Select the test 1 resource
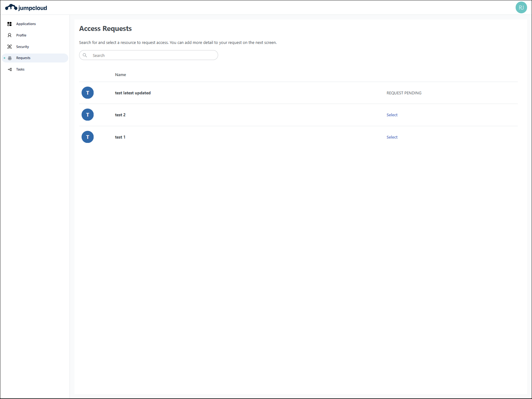This screenshot has height=399, width=532. pos(392,137)
